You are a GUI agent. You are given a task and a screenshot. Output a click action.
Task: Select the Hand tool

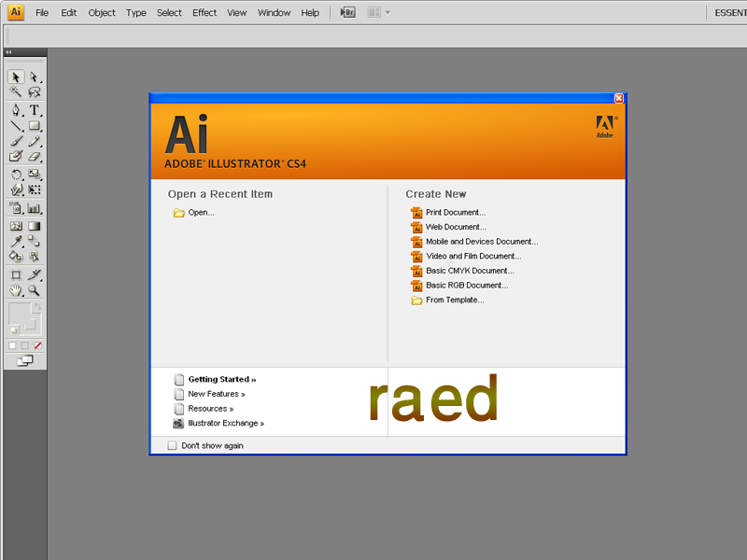(x=16, y=291)
